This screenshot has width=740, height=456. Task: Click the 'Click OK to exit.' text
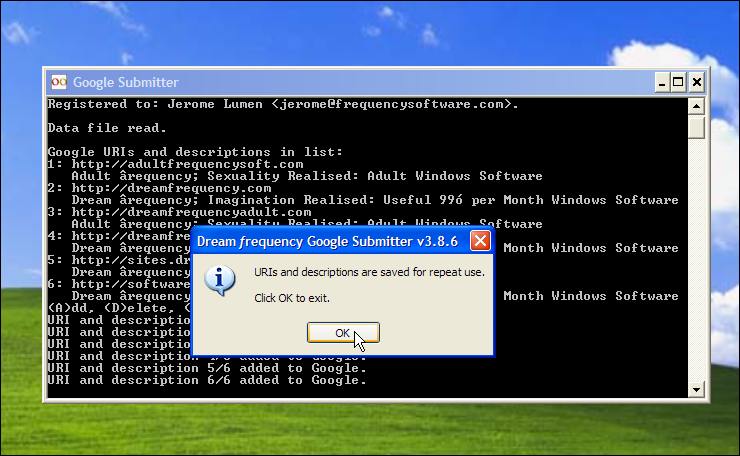(x=292, y=298)
